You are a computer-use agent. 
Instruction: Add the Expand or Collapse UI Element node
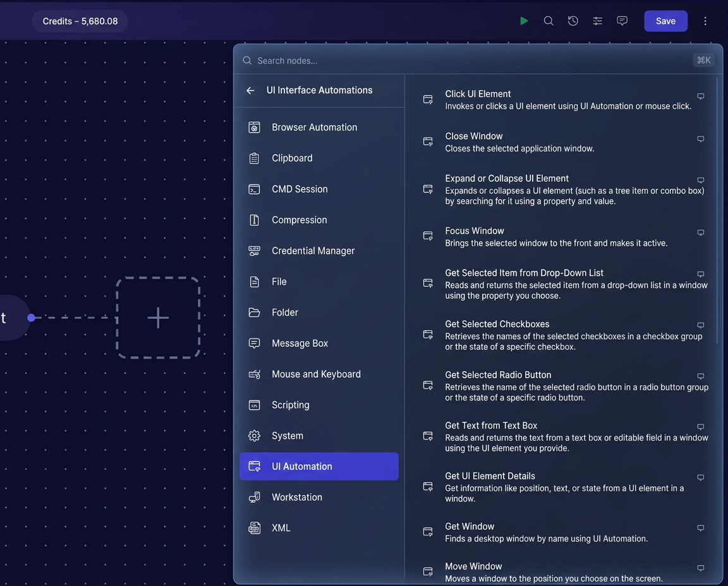tap(563, 190)
